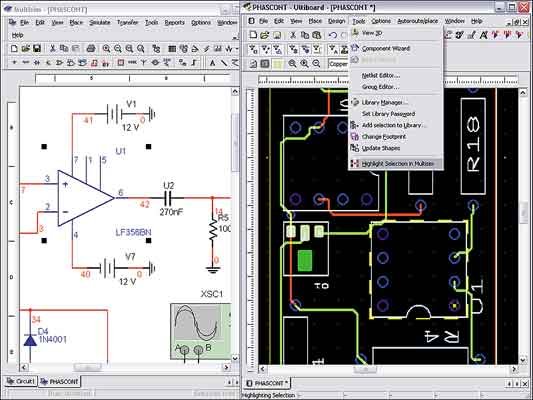Click Copy icon in Multisim toolbar

[64, 48]
